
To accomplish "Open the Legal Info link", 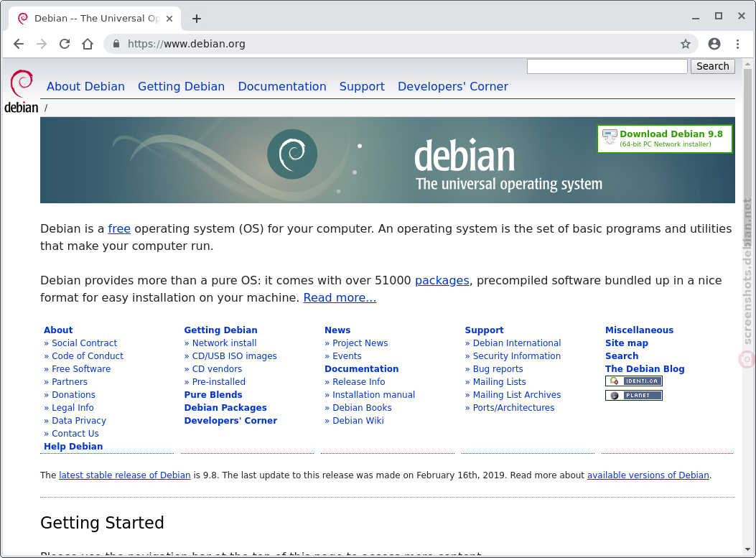I will pos(73,408).
